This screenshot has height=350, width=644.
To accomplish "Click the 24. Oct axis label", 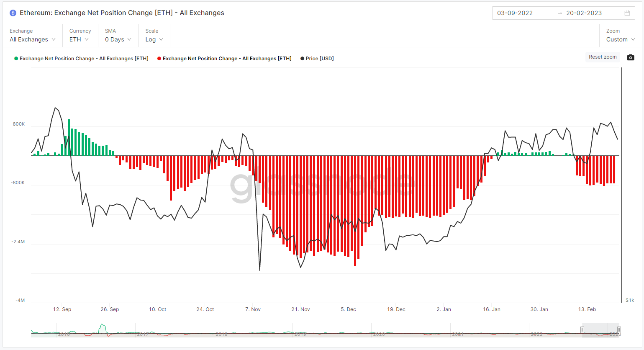I will click(205, 309).
